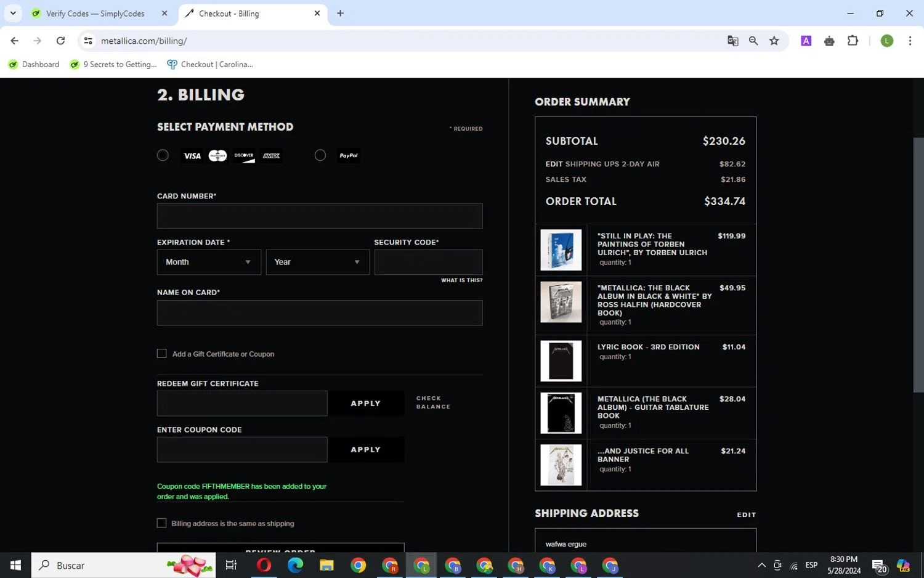
Task: Show hidden system tray icons
Action: click(x=761, y=565)
